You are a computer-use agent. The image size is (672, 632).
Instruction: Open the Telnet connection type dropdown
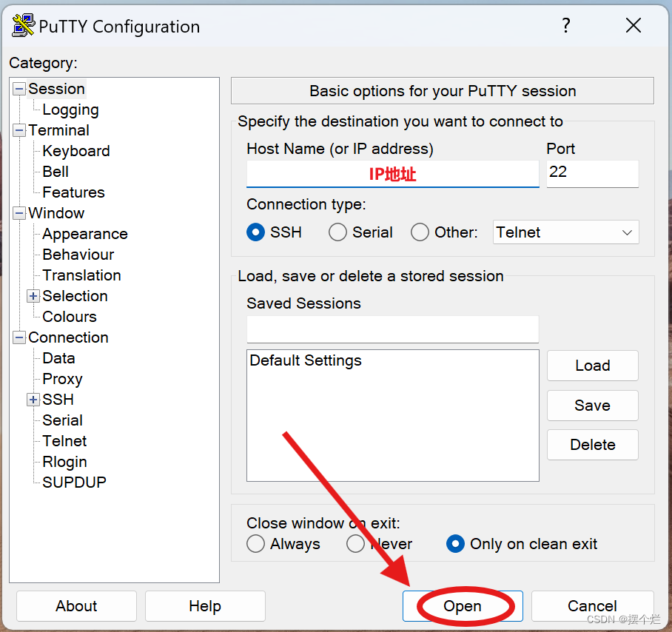click(x=565, y=232)
